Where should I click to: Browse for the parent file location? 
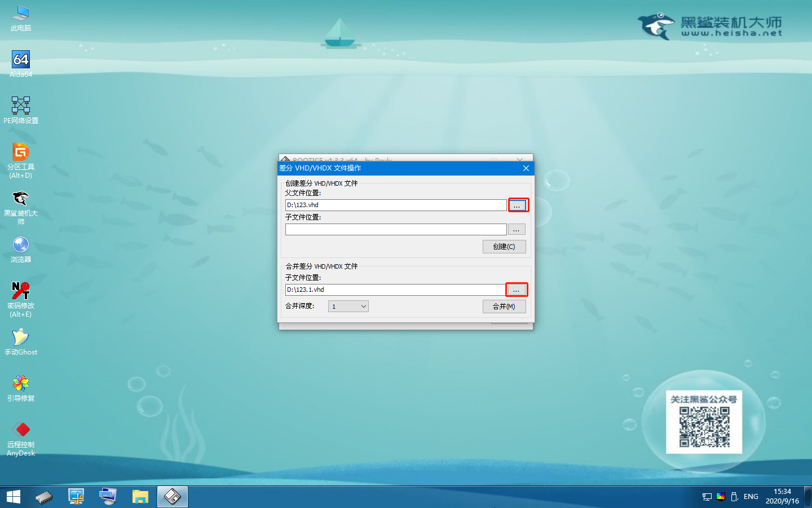click(518, 205)
